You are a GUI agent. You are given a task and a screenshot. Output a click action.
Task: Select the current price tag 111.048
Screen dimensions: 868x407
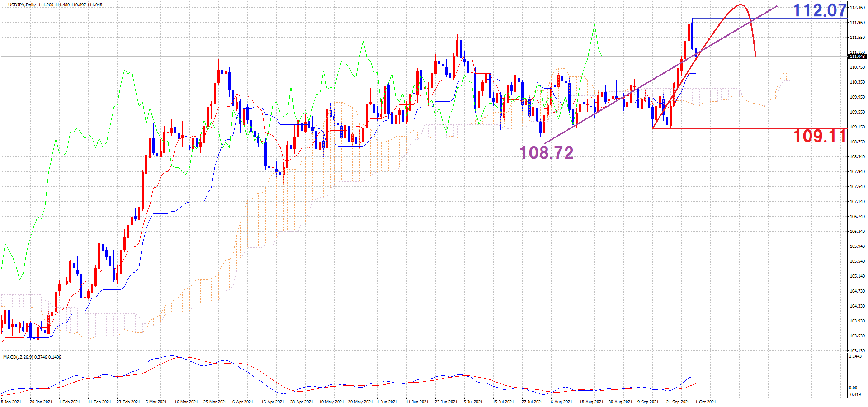857,57
